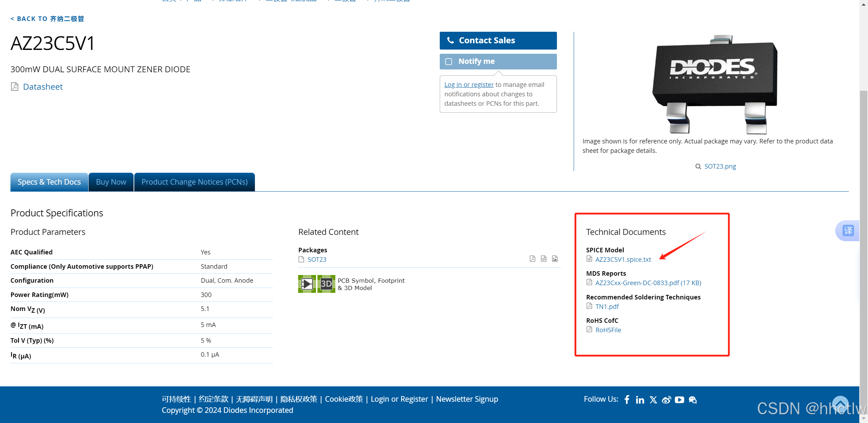This screenshot has width=868, height=423.
Task: Open the green 3D model icon
Action: pos(326,284)
